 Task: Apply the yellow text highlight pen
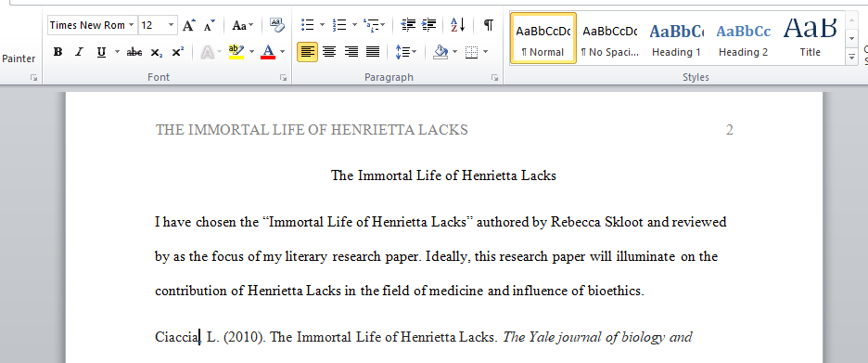pyautogui.click(x=236, y=52)
